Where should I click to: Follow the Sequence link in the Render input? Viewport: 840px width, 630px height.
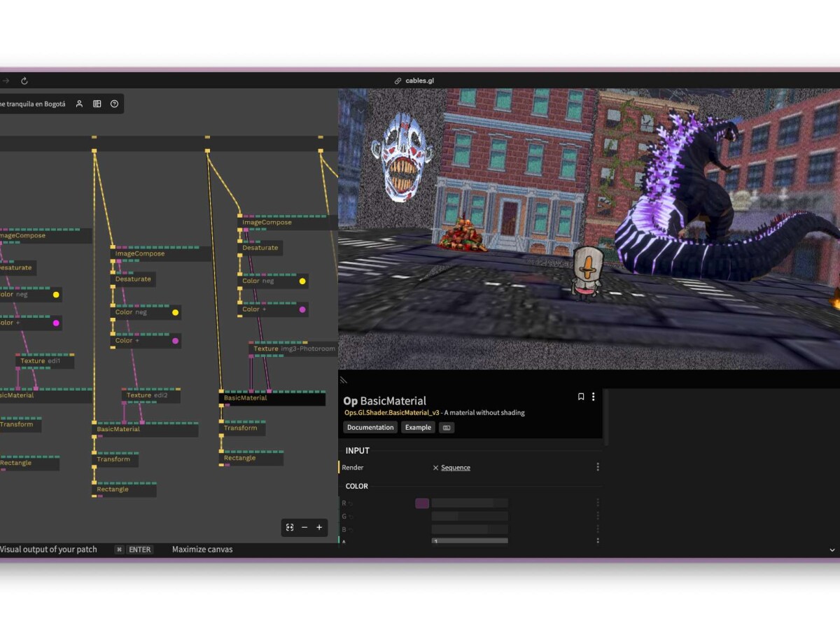click(x=456, y=468)
